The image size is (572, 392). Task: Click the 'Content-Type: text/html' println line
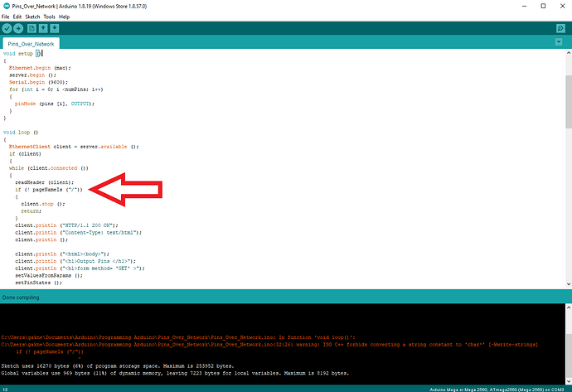78,233
